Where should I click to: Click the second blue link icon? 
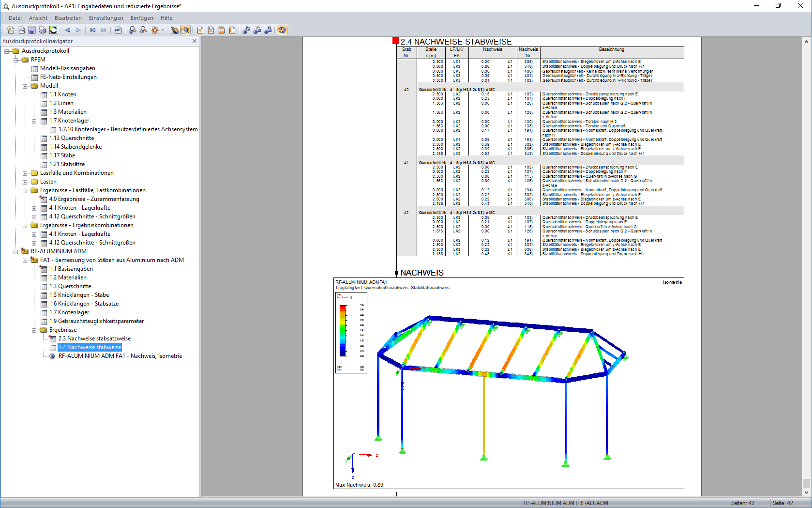[257, 30]
